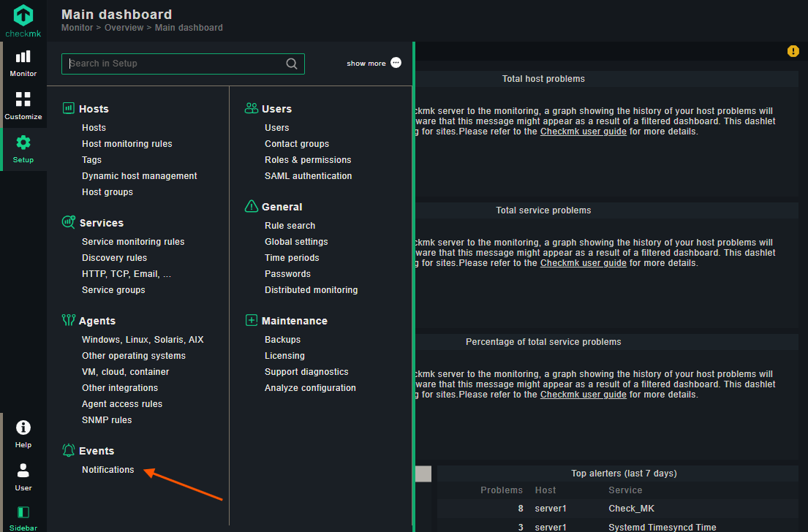Select Analyze configuration under Maintenance
Image resolution: width=808 pixels, height=532 pixels.
(310, 388)
